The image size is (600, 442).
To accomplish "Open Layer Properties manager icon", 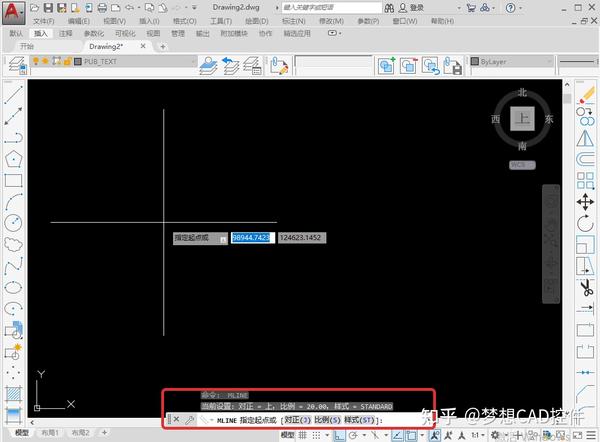I will pyautogui.click(x=17, y=64).
